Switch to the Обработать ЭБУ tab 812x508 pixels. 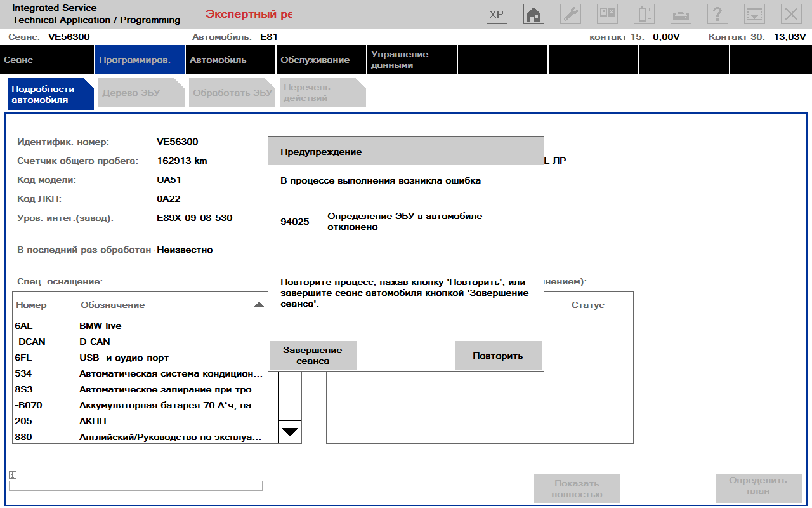coord(232,93)
